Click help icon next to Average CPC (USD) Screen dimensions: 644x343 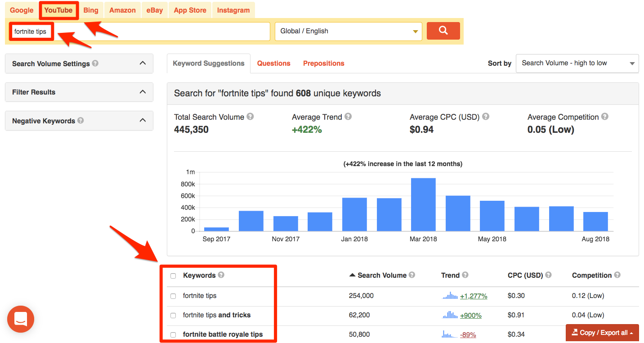point(486,117)
